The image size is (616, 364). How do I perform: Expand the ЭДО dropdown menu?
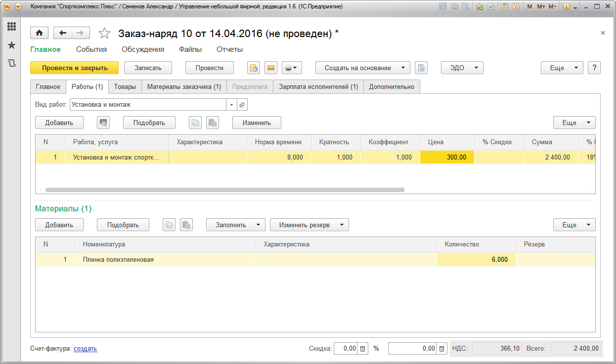462,68
